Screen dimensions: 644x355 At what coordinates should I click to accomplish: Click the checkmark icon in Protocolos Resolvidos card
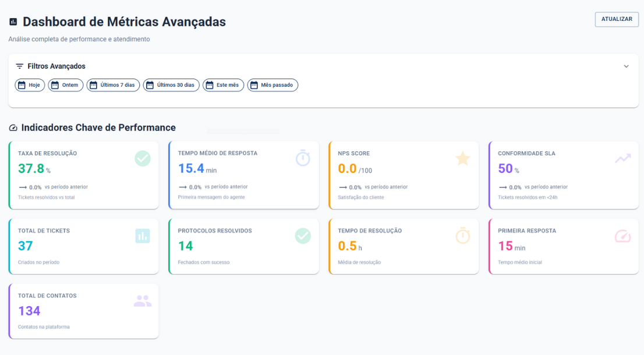pyautogui.click(x=303, y=236)
